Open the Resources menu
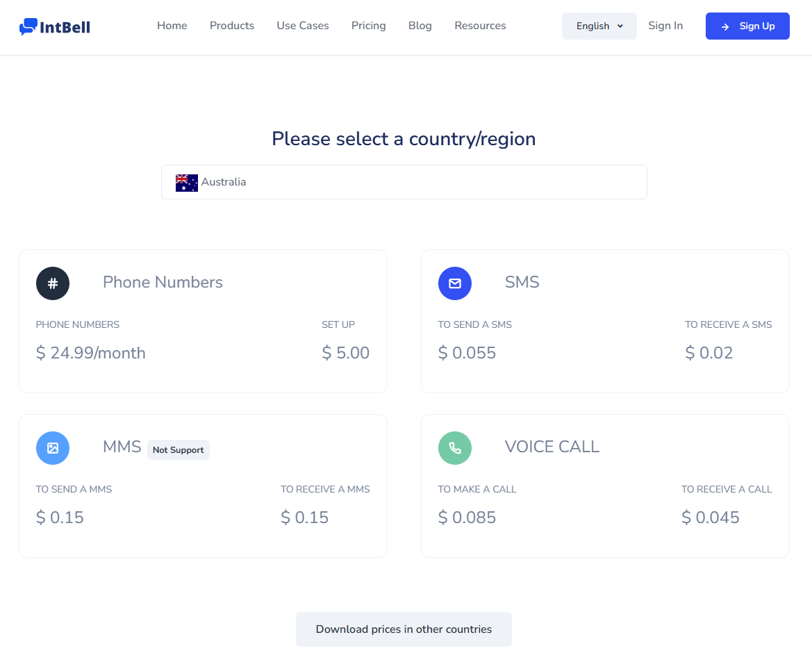Screen dimensions: 812x653 coord(480,26)
